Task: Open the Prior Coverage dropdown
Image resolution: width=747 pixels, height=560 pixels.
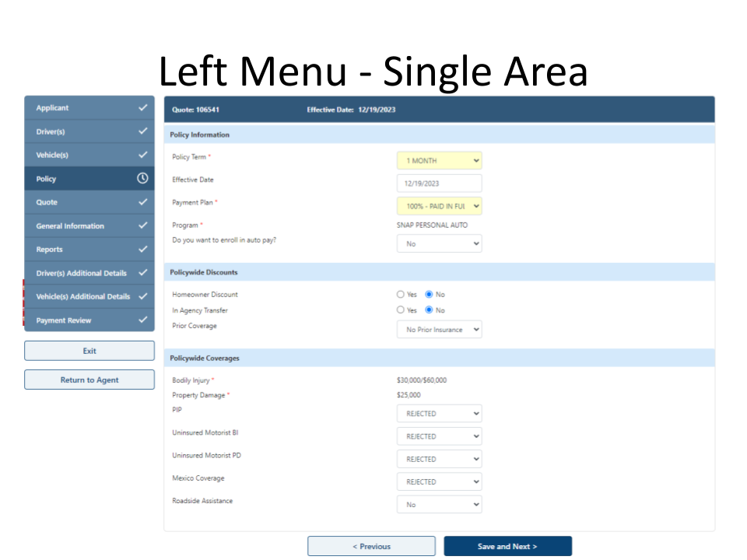Action: click(439, 330)
